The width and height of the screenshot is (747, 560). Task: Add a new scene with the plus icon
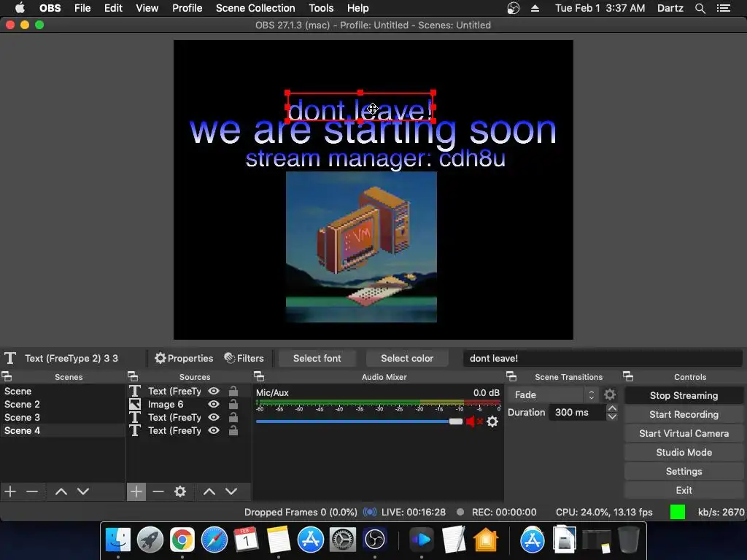[10, 491]
